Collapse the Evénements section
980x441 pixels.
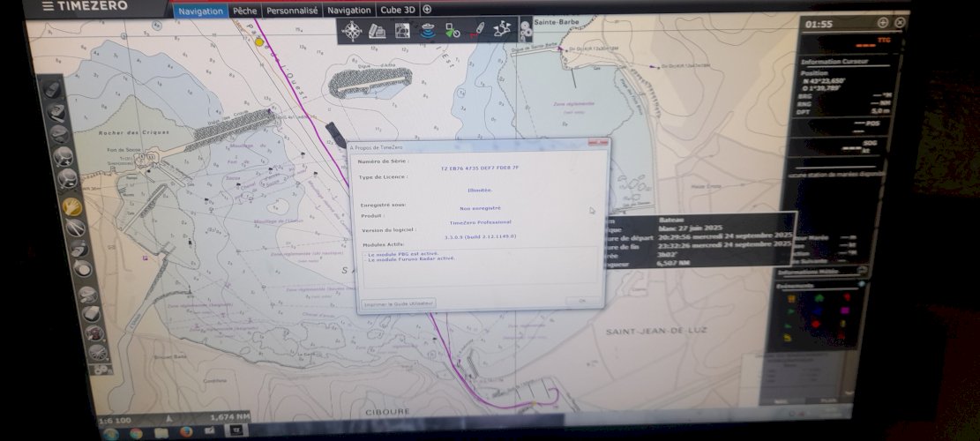pos(861,284)
